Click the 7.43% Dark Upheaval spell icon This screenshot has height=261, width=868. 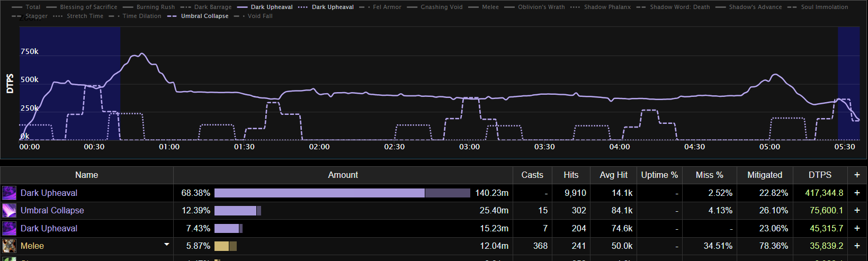click(x=10, y=228)
